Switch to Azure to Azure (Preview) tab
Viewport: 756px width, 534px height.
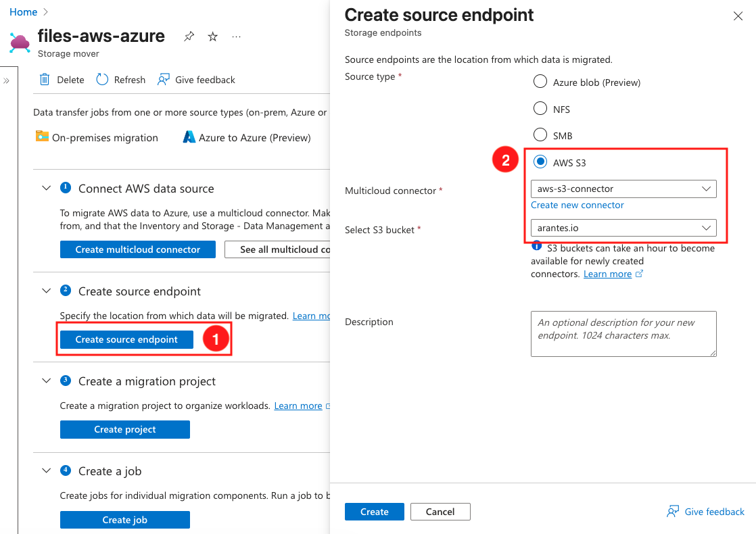coord(247,137)
